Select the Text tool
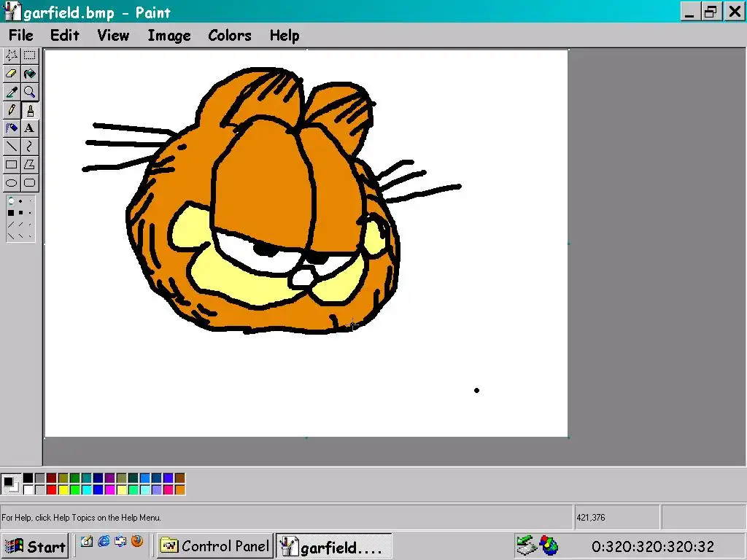 pyautogui.click(x=29, y=128)
